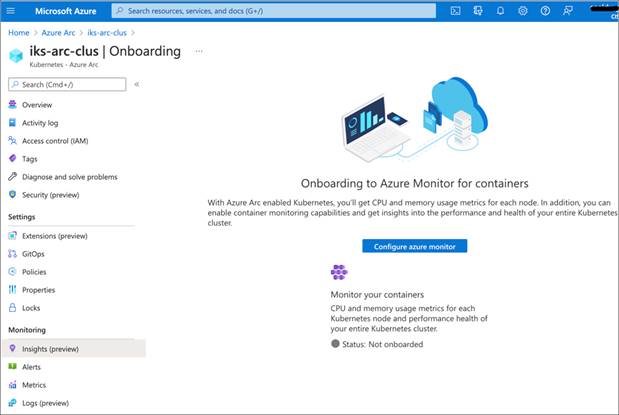Click the Configure azure monitor button
This screenshot has width=619, height=415.
[x=415, y=246]
